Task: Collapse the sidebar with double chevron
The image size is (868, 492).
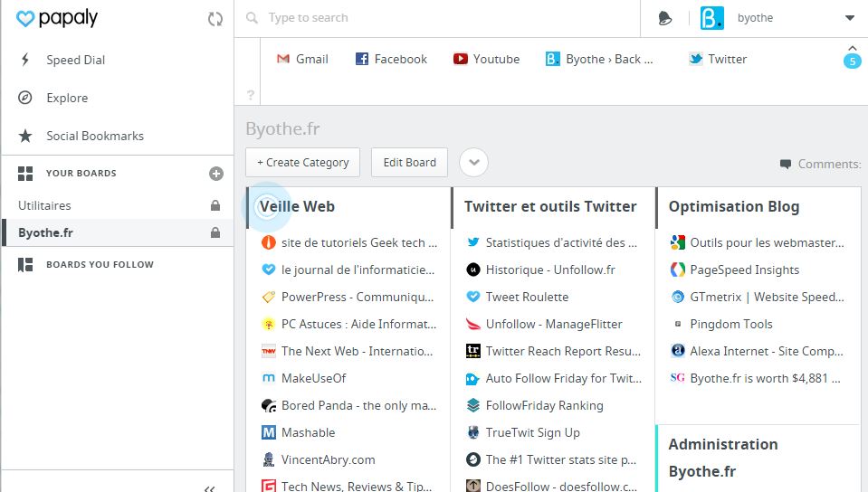Action: 209,488
